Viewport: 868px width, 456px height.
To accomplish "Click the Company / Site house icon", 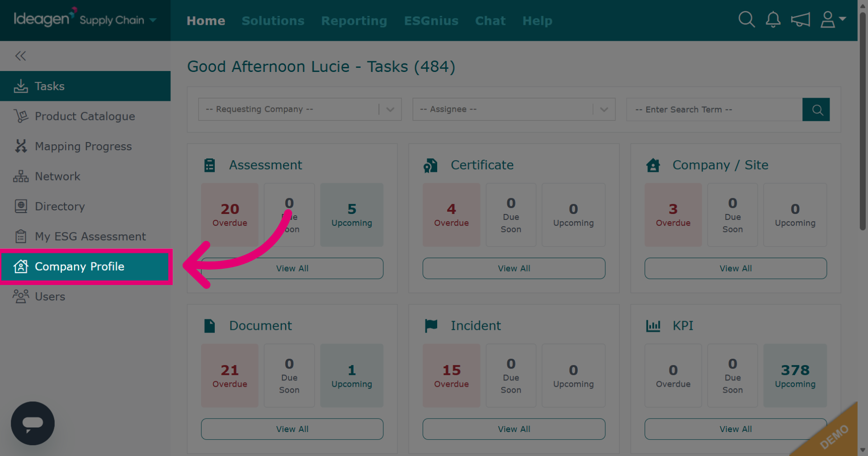I will pyautogui.click(x=653, y=165).
